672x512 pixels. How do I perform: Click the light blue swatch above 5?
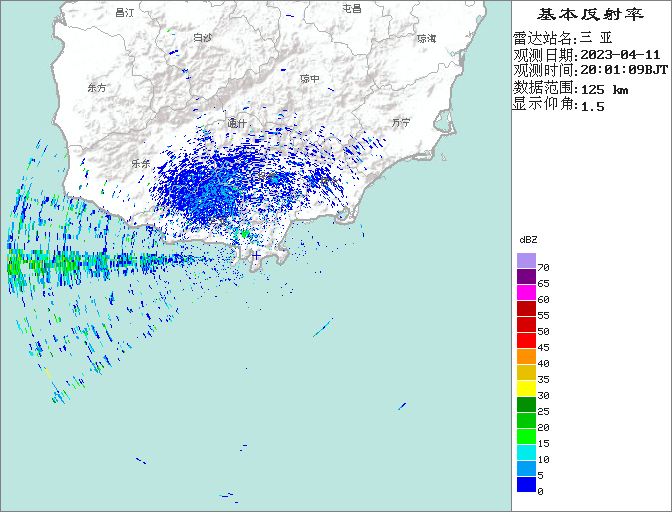[526, 468]
